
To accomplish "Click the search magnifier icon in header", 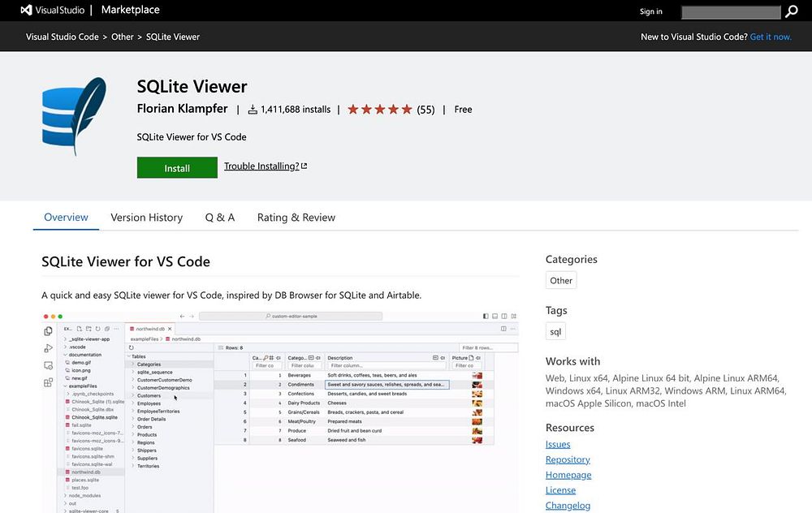I will (791, 11).
